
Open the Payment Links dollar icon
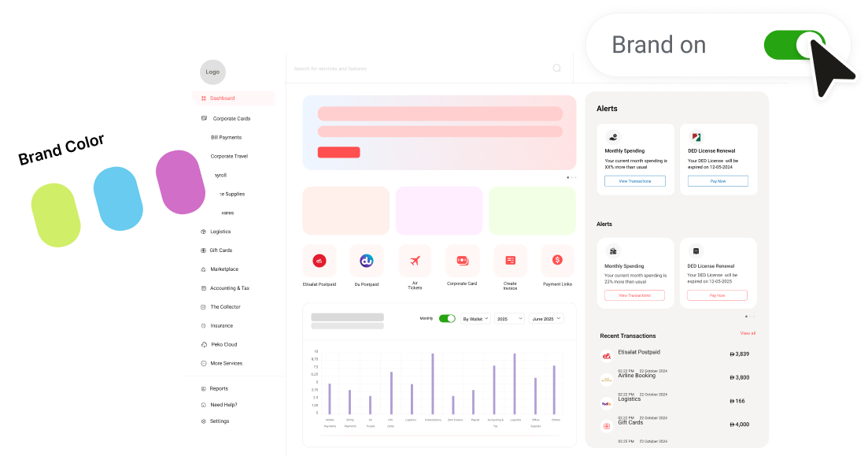point(557,261)
